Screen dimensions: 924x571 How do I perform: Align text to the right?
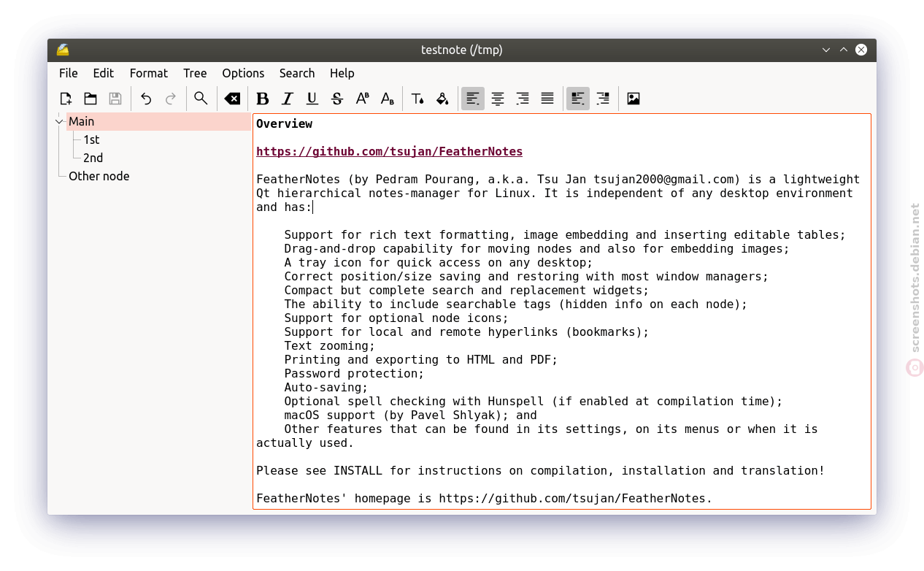[523, 99]
